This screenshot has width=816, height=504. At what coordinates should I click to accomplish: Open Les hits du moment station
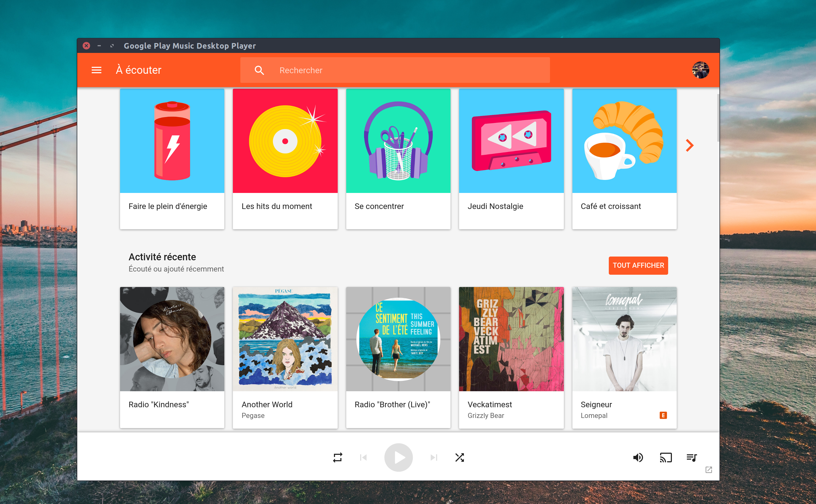coord(285,159)
